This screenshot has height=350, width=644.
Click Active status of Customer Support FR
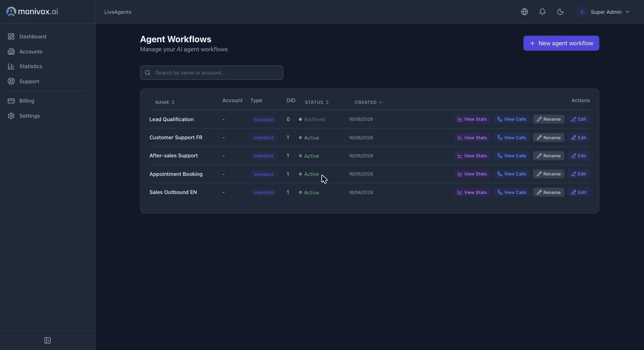click(x=309, y=138)
